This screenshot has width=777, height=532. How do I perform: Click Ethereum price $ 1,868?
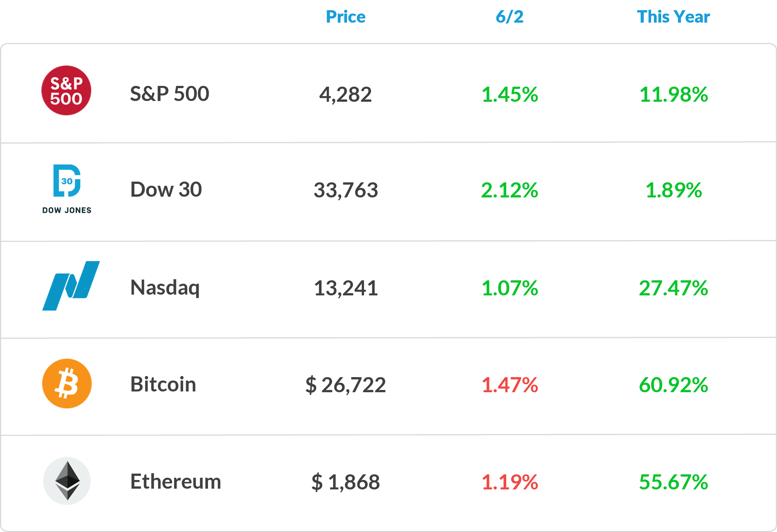click(346, 482)
